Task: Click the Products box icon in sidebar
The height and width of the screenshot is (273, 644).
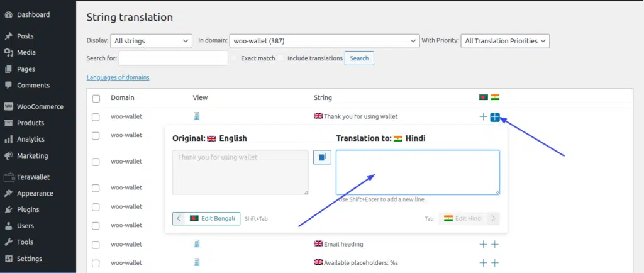Action: click(8, 123)
